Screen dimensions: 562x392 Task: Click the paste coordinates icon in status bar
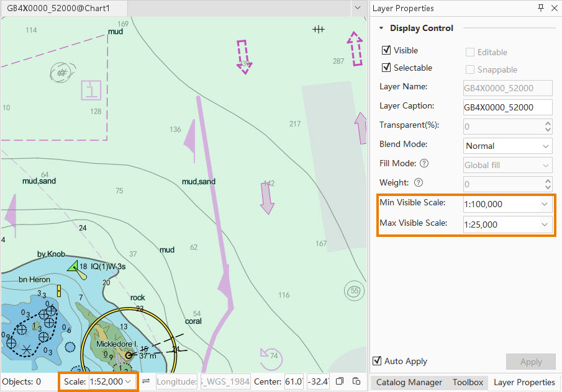356,381
